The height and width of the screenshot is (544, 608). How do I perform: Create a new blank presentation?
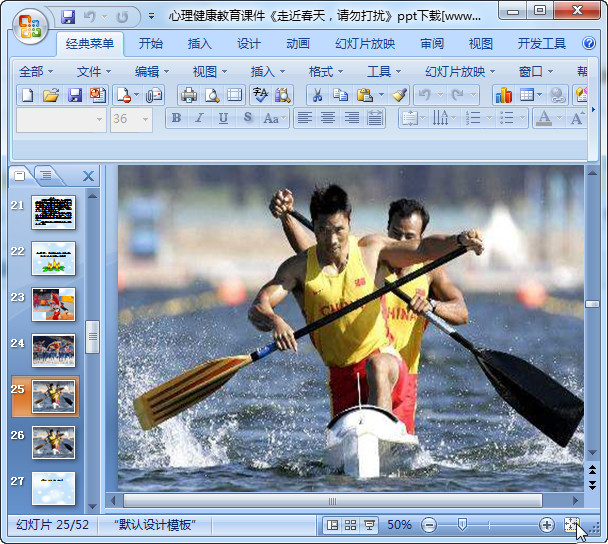[x=28, y=95]
